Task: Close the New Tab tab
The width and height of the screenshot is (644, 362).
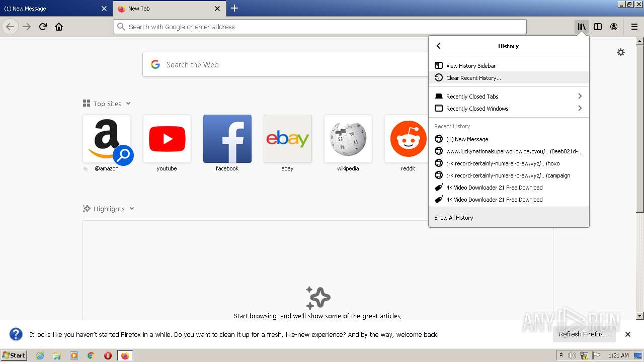Action: [x=217, y=9]
